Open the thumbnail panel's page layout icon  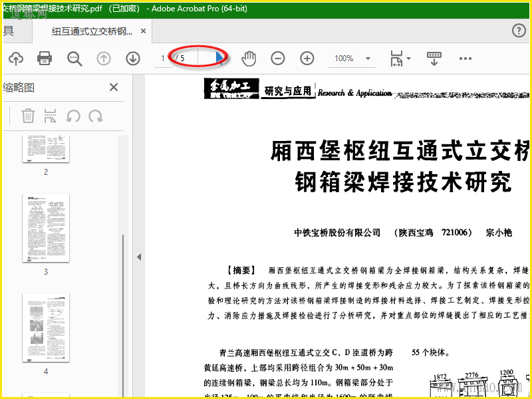click(x=51, y=116)
